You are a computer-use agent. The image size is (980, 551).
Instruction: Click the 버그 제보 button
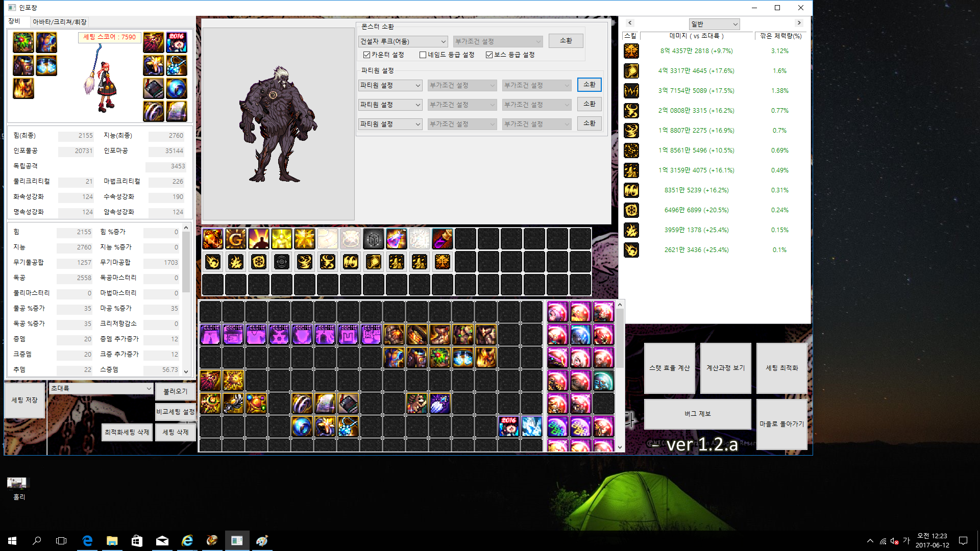pyautogui.click(x=698, y=414)
